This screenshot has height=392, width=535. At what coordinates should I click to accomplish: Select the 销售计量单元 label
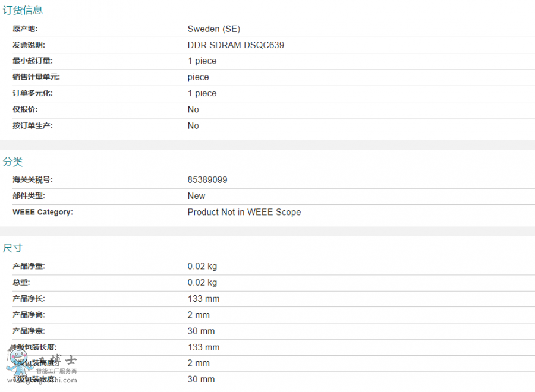[36, 77]
